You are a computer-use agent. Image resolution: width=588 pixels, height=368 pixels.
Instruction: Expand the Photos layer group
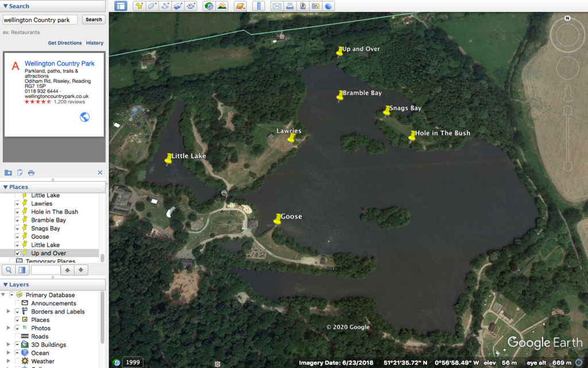(x=8, y=328)
